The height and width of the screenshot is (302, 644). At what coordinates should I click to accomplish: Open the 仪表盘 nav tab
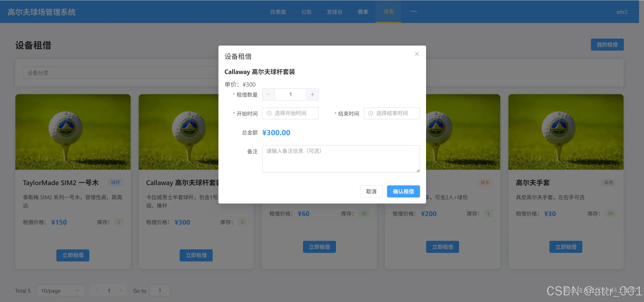point(278,12)
